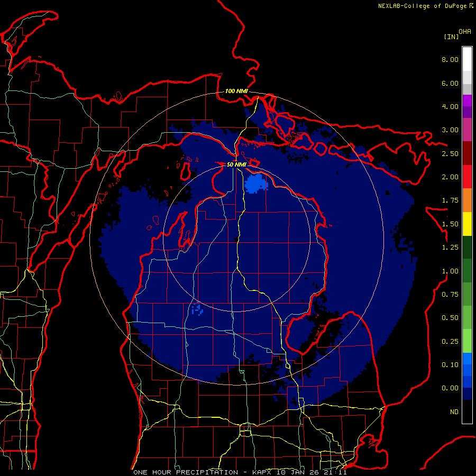476x476 pixels.
Task: Pick the orange legend swatch
Action: [467, 200]
